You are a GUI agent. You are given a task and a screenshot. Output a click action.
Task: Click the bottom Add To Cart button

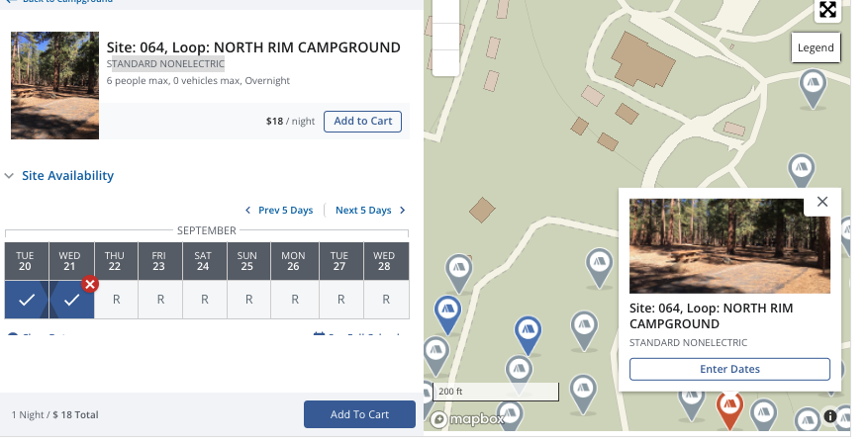point(359,414)
